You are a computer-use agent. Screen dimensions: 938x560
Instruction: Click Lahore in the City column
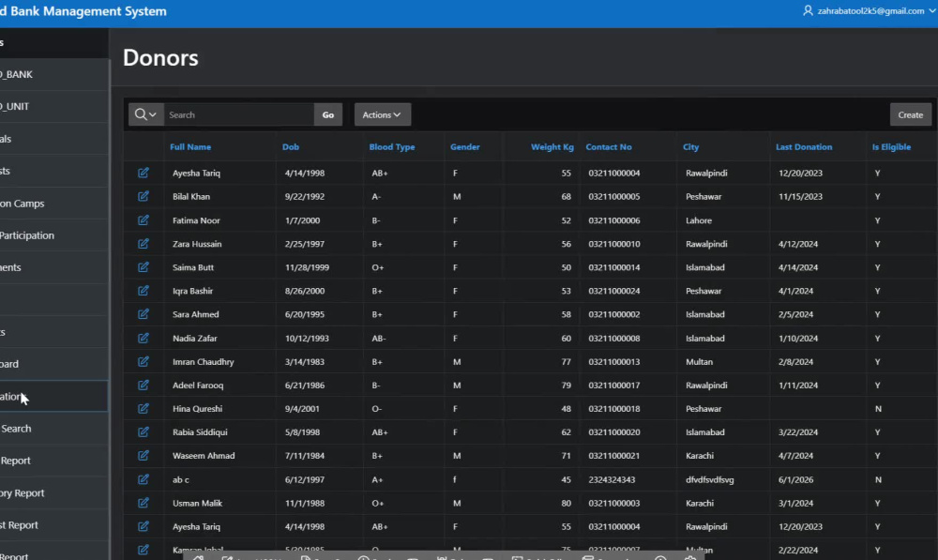tap(699, 220)
